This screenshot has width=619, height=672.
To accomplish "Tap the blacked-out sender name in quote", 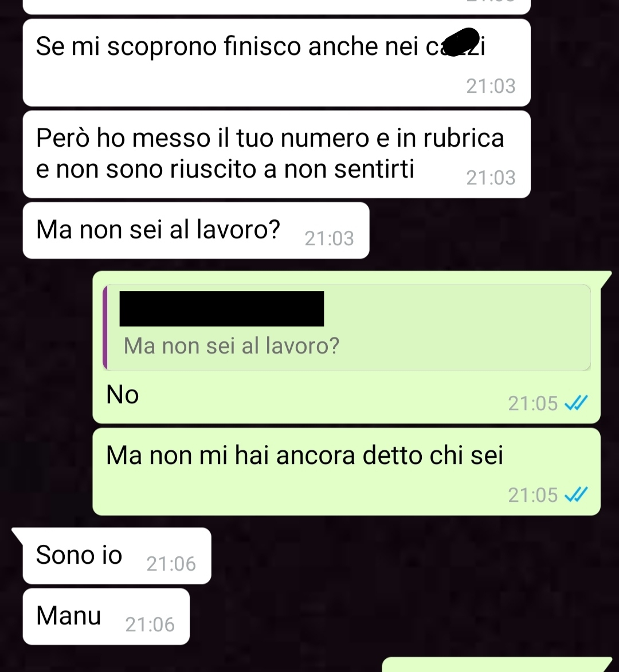I will click(x=222, y=309).
